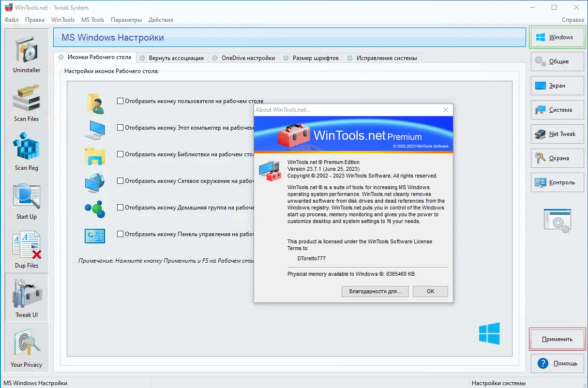Image resolution: width=588 pixels, height=388 pixels.
Task: Open the WinTools menu
Action: [63, 20]
